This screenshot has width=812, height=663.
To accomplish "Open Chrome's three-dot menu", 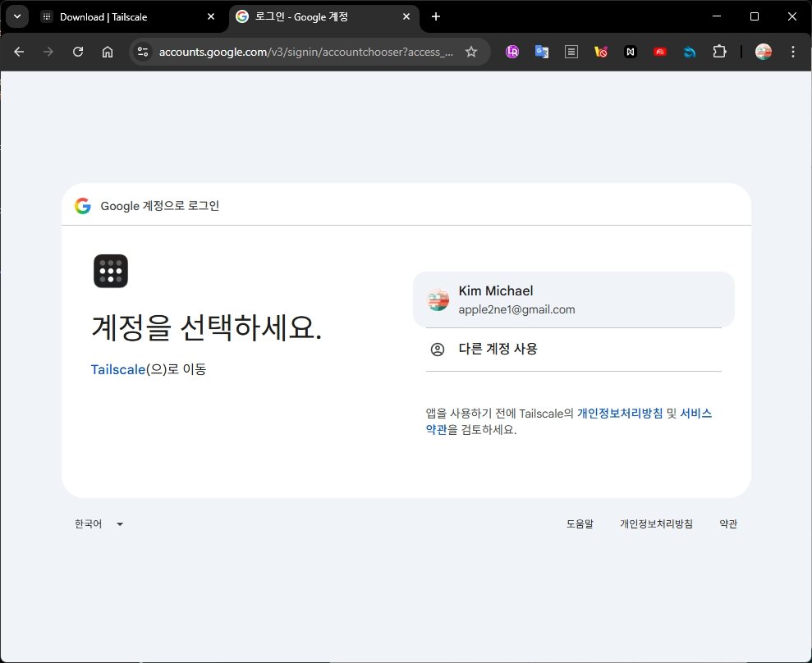I will pyautogui.click(x=793, y=52).
